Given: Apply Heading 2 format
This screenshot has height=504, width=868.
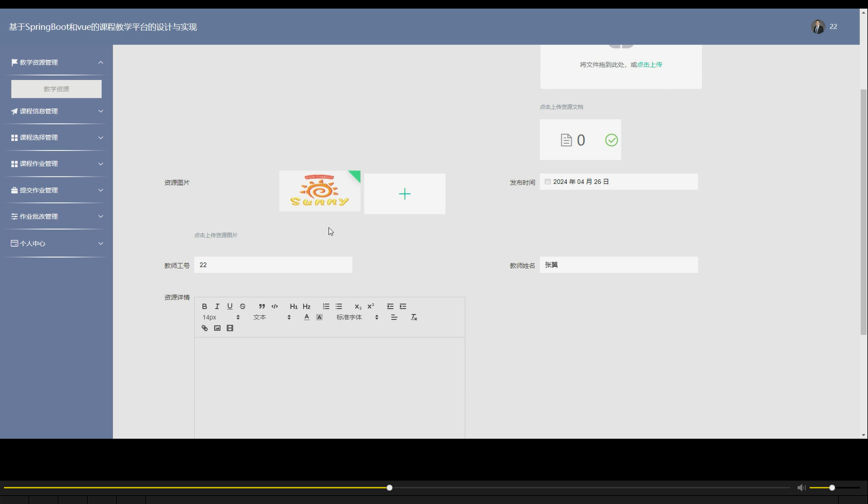Looking at the screenshot, I should [x=307, y=306].
